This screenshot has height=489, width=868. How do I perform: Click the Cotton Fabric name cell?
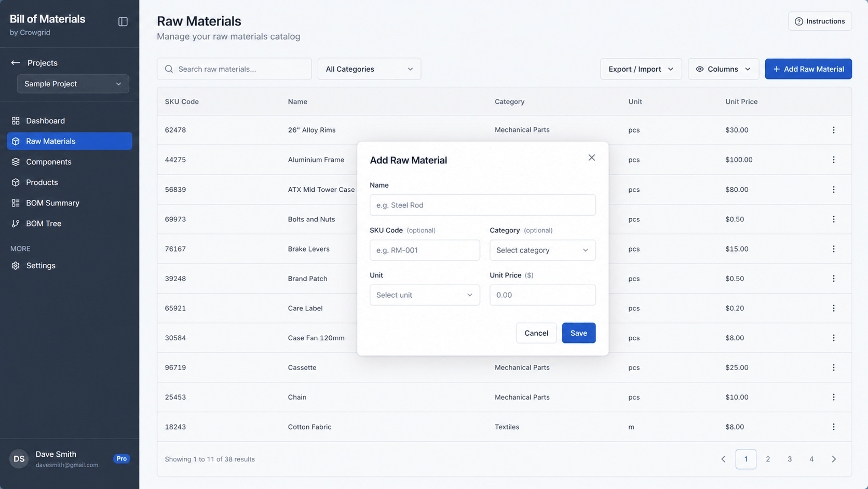pyautogui.click(x=309, y=427)
